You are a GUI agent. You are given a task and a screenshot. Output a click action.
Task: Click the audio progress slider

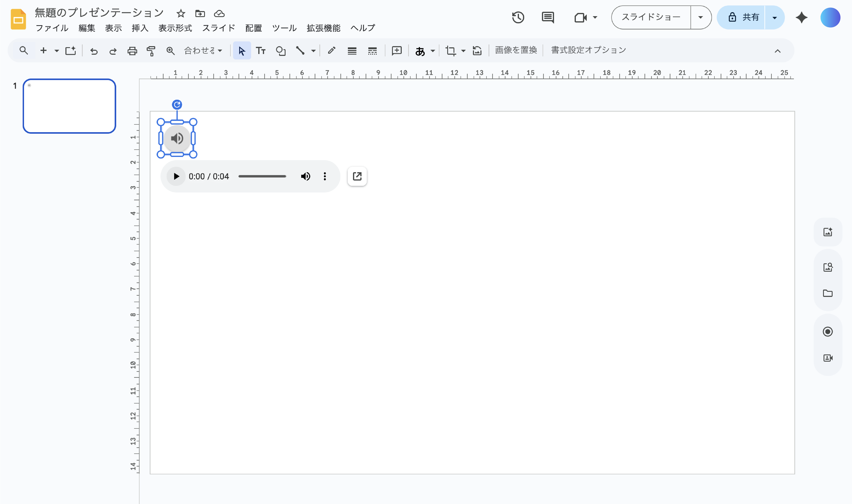point(262,176)
